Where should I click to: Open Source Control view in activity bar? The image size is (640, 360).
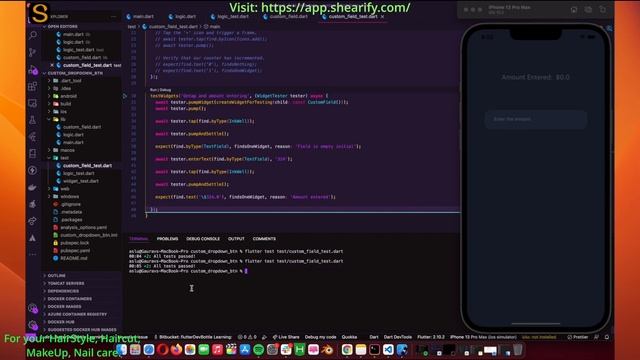pos(33,52)
